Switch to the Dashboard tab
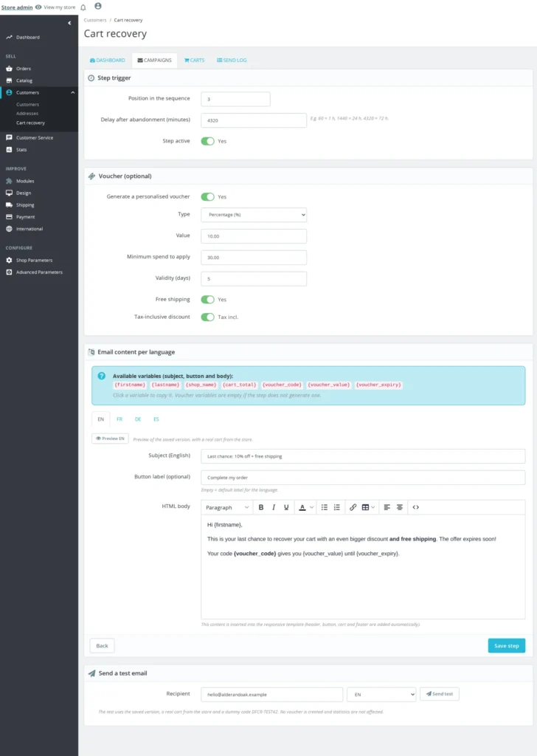The image size is (537, 756). click(108, 61)
